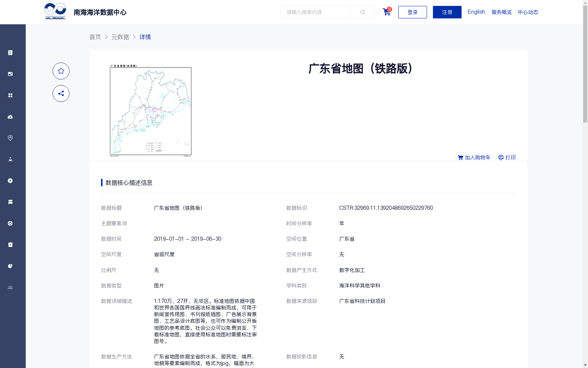
Task: Click site title 南海海洋数据中心
Action: pos(100,12)
